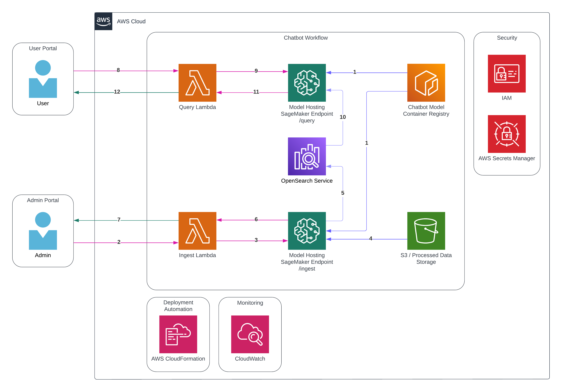
Task: Click the AWS logo in corner
Action: (103, 21)
